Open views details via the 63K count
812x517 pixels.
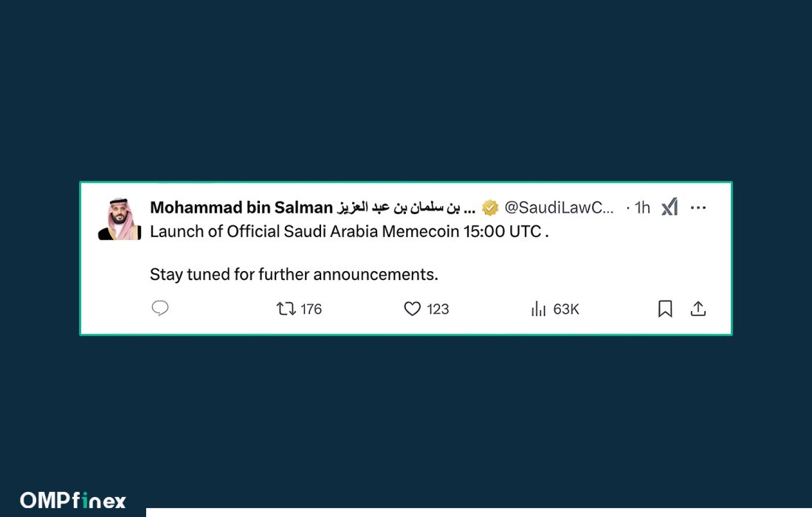pos(565,309)
